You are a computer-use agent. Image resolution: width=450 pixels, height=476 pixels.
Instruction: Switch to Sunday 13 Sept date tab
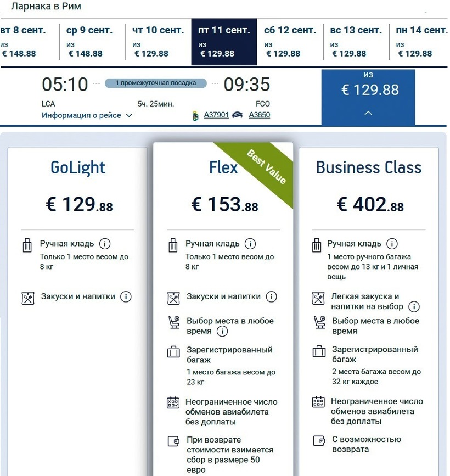356,42
